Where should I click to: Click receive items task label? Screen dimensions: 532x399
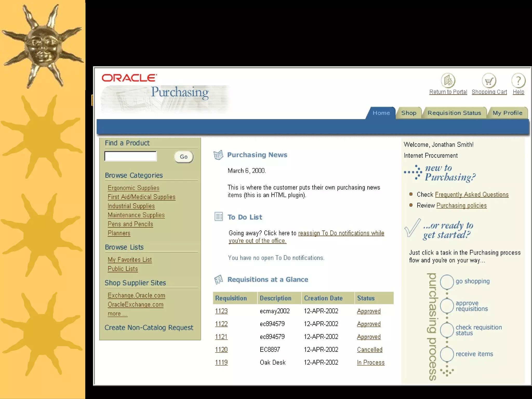[474, 354]
